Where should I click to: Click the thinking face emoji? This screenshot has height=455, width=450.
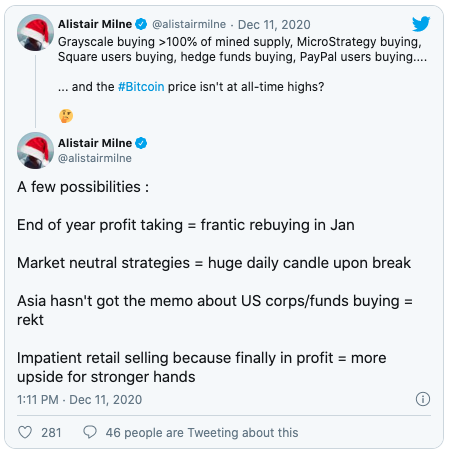pyautogui.click(x=66, y=116)
